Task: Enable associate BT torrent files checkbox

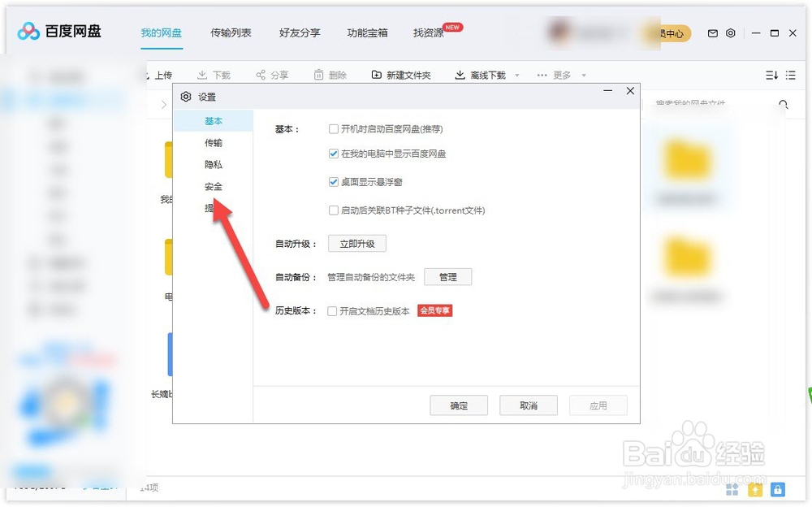Action: point(334,210)
